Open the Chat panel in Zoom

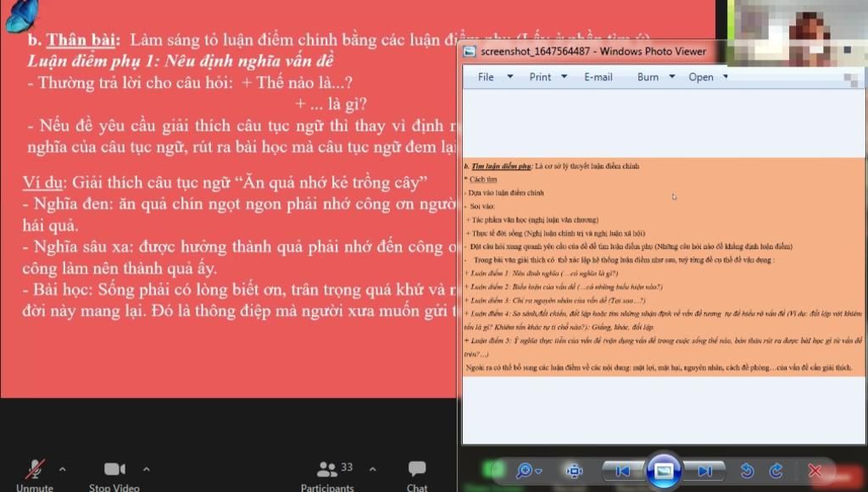point(417,475)
